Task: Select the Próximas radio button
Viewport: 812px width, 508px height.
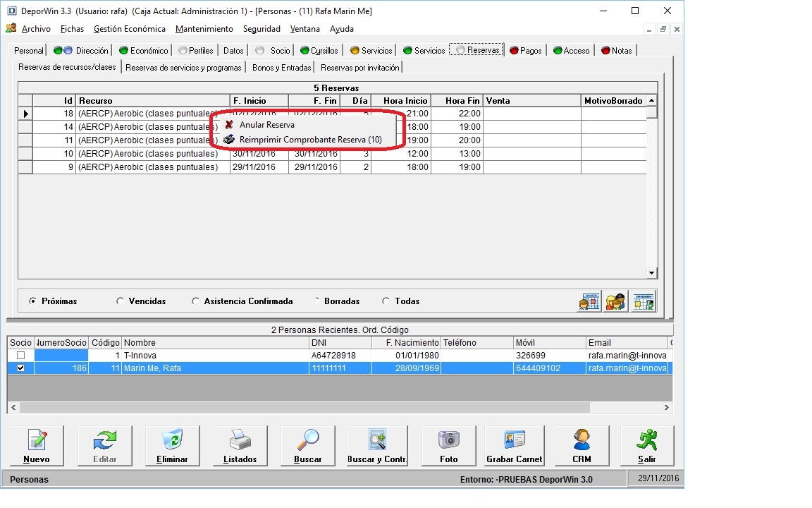Action: (x=33, y=301)
